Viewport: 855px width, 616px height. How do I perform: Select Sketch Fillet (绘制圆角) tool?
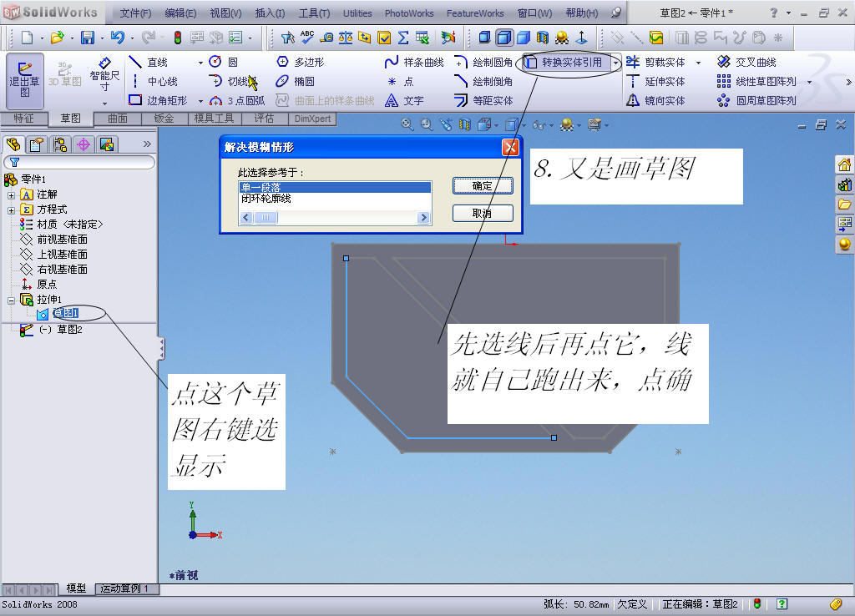483,62
